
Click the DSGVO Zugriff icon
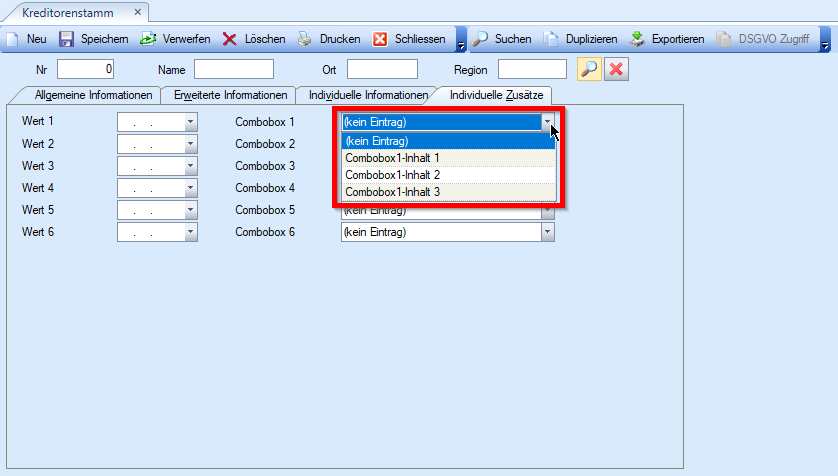tap(724, 39)
